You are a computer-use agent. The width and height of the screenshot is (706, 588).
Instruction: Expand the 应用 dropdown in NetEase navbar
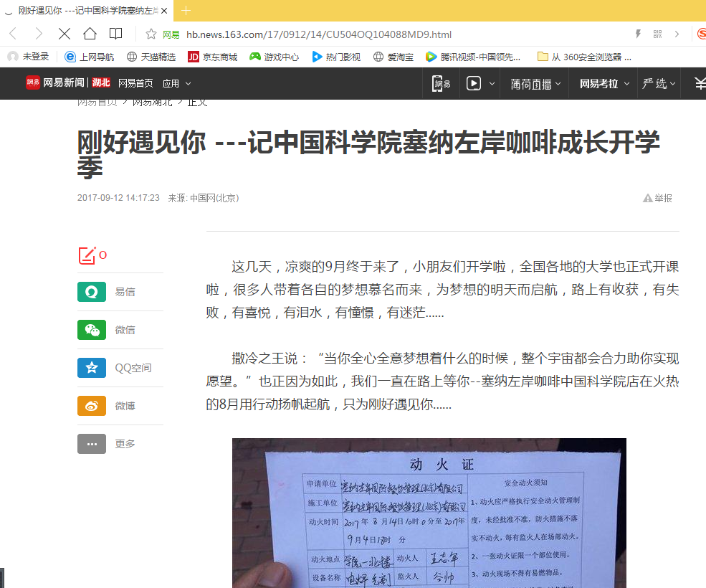pos(176,84)
